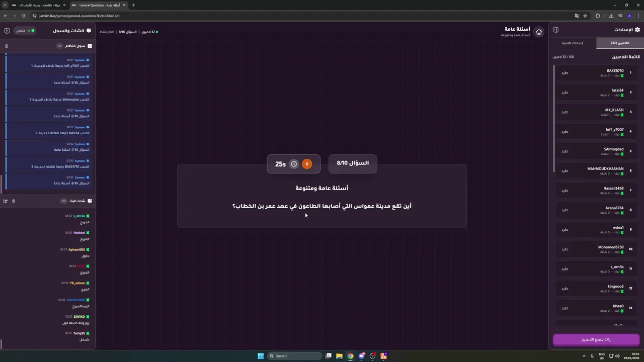
Task: Kick player SAlmoqdad
Action: 565,151
